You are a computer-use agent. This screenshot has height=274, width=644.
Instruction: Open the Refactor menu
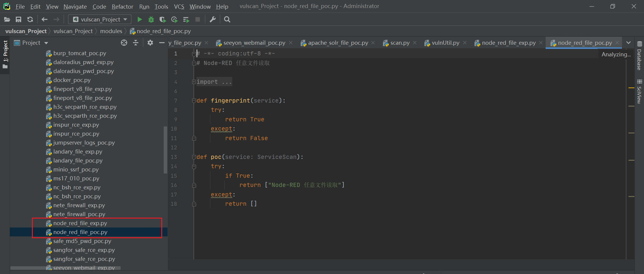pos(122,7)
